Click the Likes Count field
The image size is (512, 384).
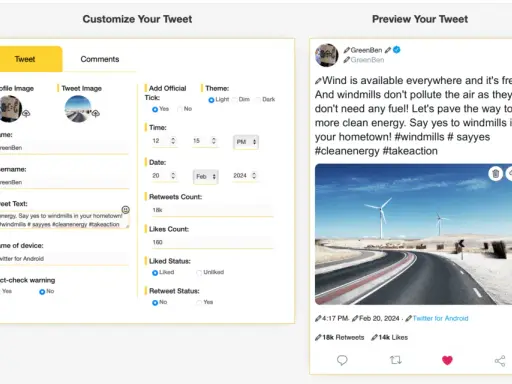(x=212, y=242)
